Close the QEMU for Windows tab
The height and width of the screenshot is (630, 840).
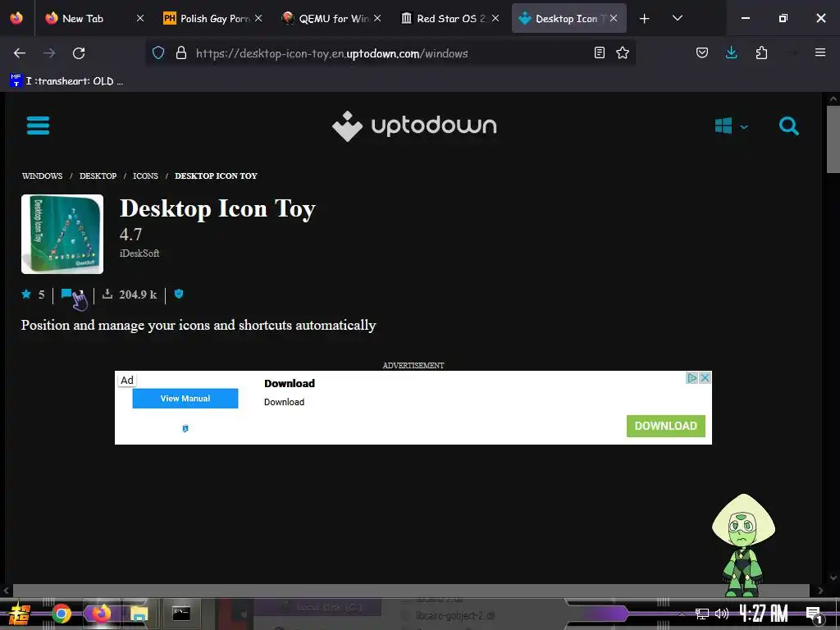point(377,18)
